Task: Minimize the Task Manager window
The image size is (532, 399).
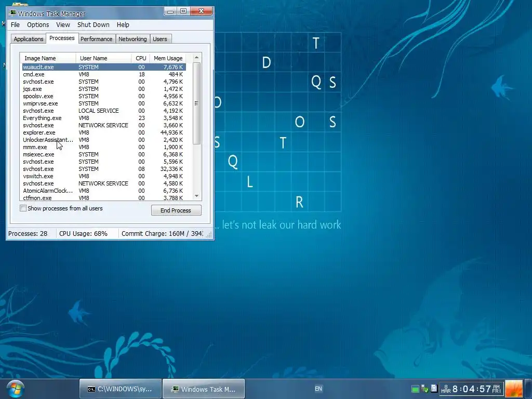Action: tap(170, 11)
